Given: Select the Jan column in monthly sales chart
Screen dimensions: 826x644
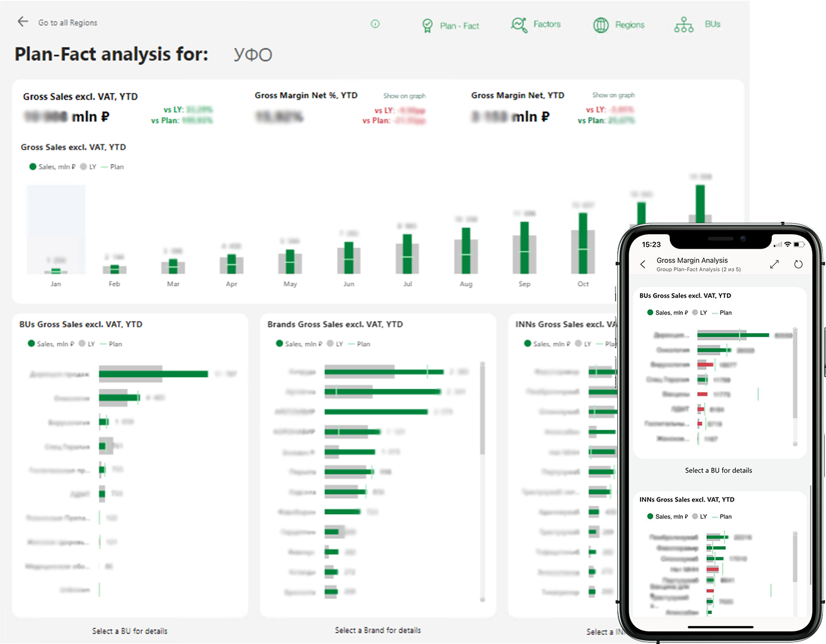Looking at the screenshot, I should [56, 239].
